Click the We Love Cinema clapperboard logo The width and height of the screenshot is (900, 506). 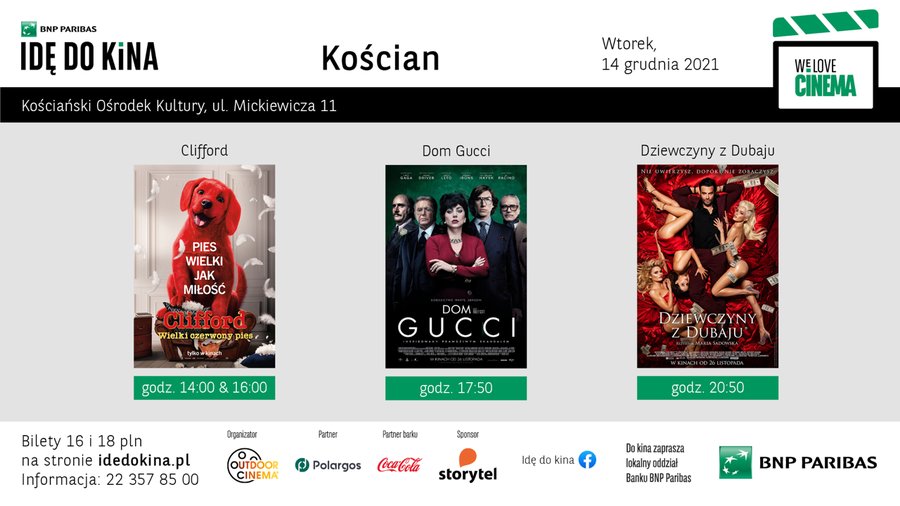pos(825,60)
